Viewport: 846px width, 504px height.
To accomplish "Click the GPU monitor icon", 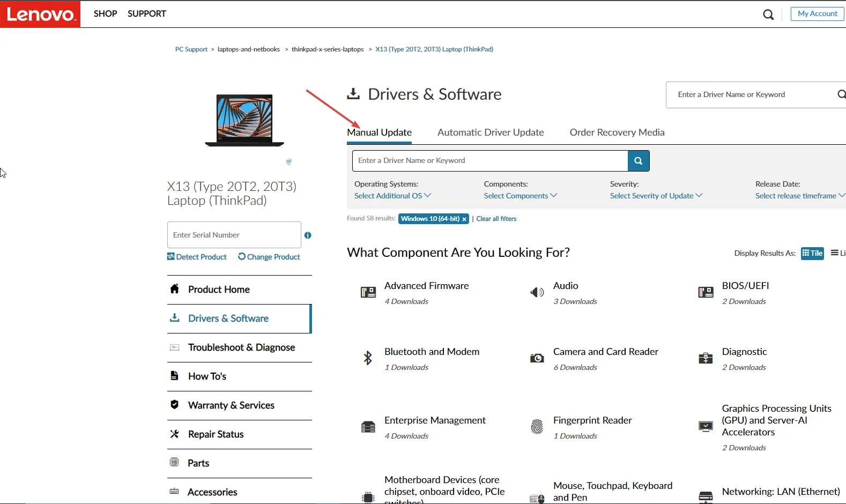I will click(706, 427).
